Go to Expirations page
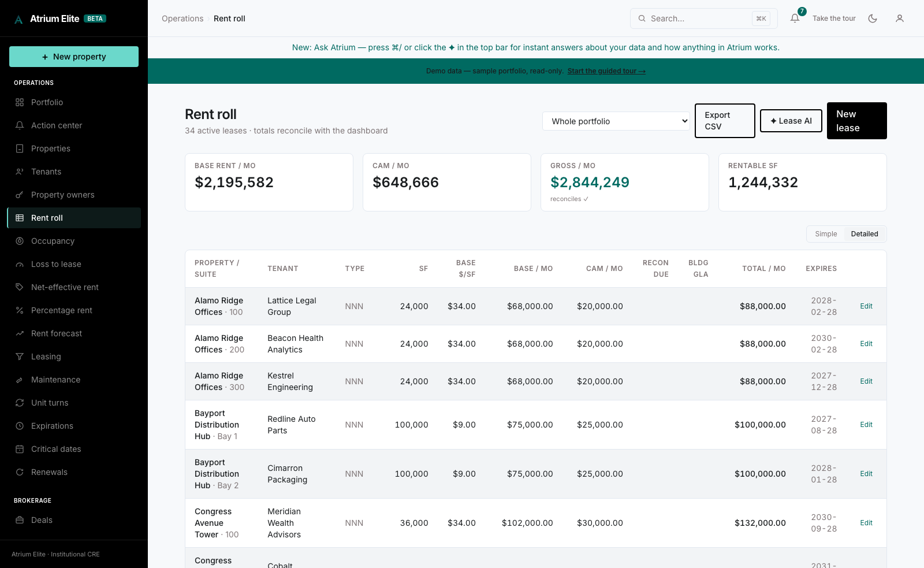The height and width of the screenshot is (568, 924). [x=74, y=426]
